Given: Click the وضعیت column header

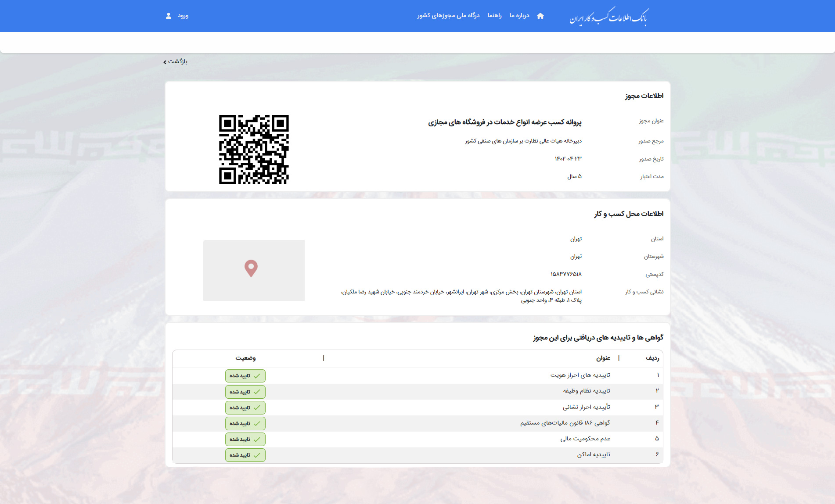Looking at the screenshot, I should pos(245,358).
